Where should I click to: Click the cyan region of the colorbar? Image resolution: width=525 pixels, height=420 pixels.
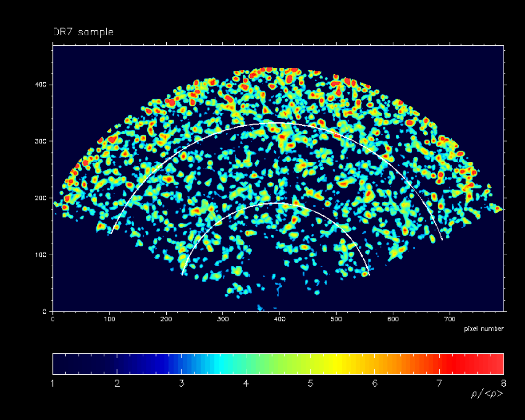click(x=221, y=364)
